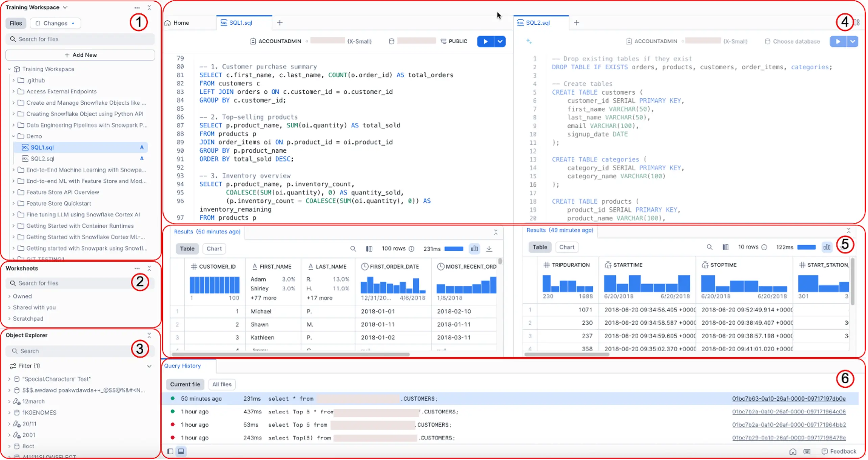This screenshot has height=460, width=868.
Task: Expand the Demo folder chevron
Action: pos(14,136)
